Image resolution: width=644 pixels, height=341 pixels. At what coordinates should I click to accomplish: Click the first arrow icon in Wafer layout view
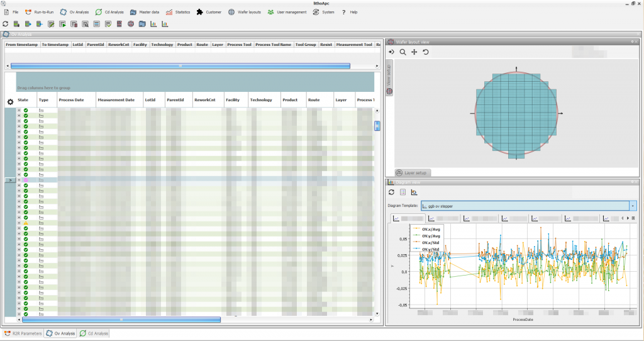point(391,52)
